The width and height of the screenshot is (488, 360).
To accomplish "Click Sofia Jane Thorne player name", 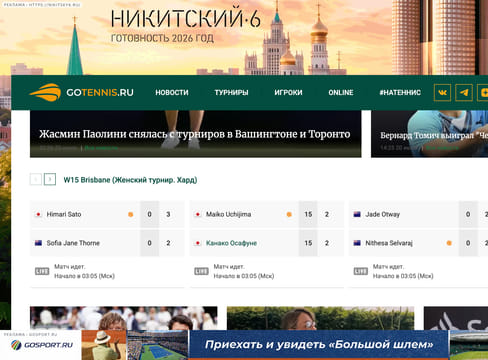I will pyautogui.click(x=73, y=243).
